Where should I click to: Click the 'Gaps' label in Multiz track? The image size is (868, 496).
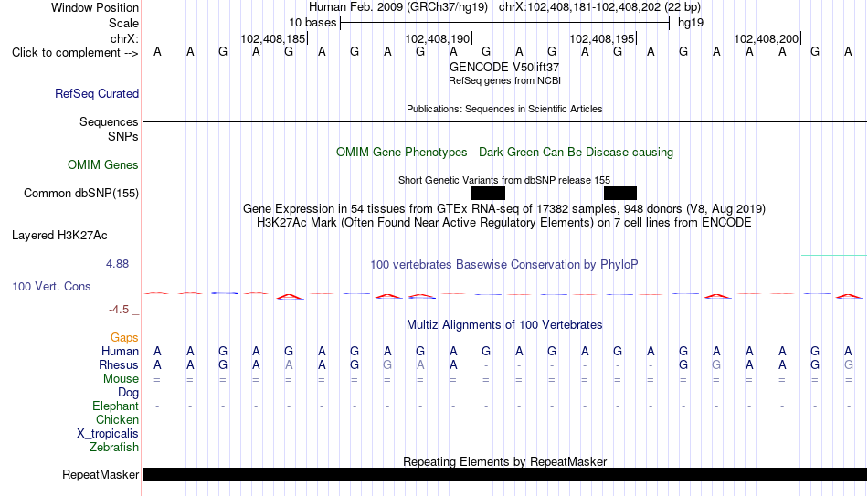pyautogui.click(x=124, y=337)
